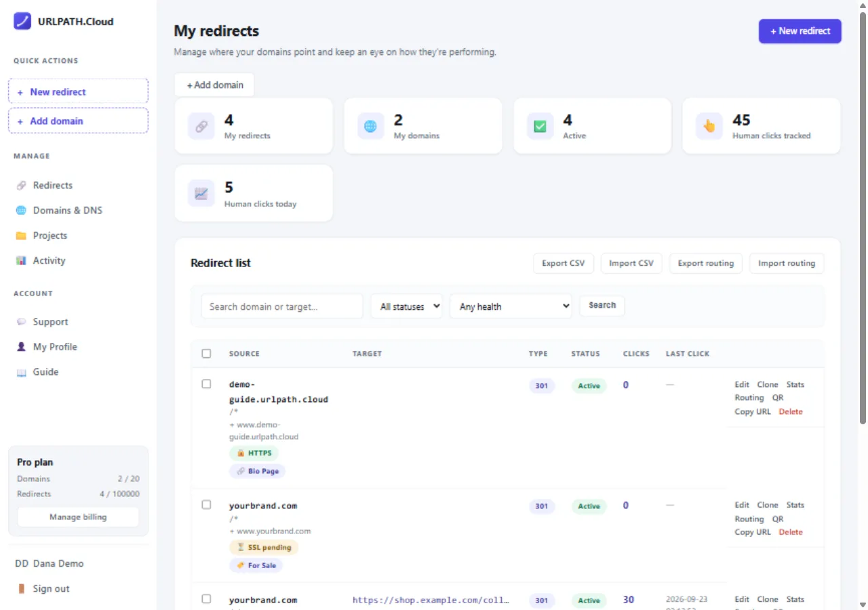868x610 pixels.
Task: Click the Import routing button
Action: pos(787,263)
